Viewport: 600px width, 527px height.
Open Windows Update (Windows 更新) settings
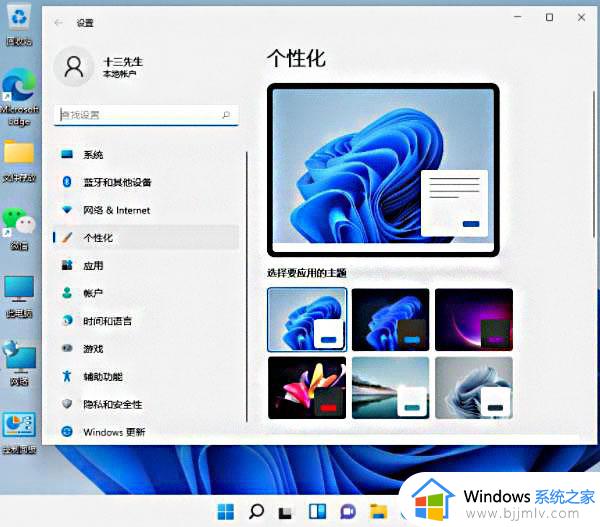point(145,432)
